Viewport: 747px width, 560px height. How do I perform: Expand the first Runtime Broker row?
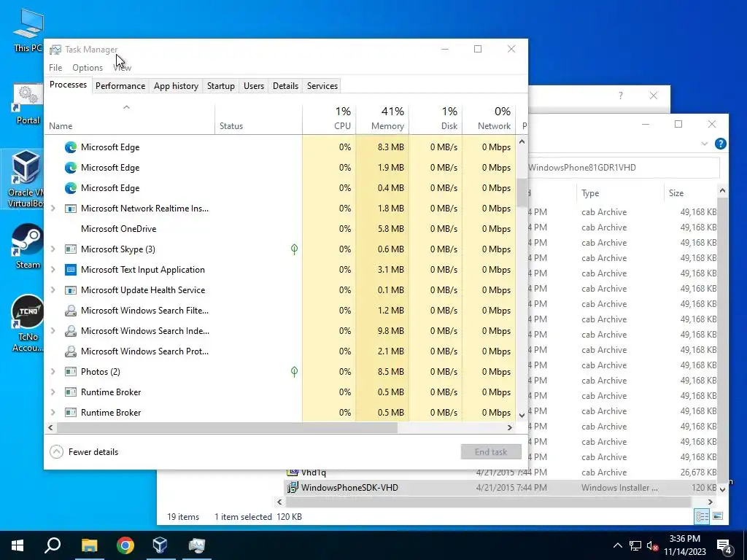[53, 392]
